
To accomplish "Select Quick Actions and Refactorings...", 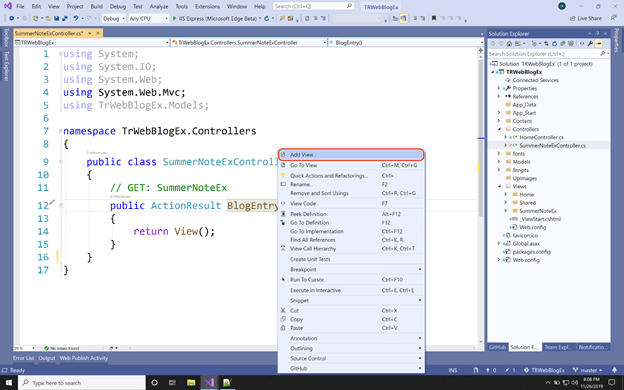I will coord(351,176).
